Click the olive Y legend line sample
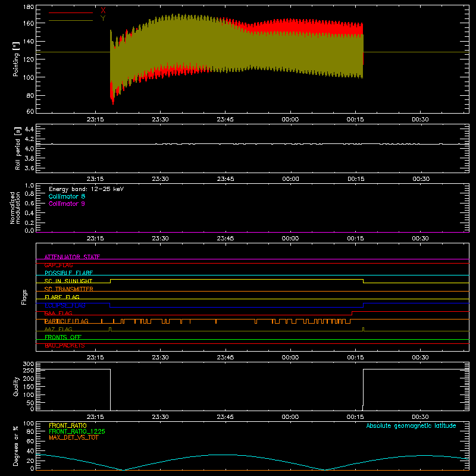 click(71, 21)
